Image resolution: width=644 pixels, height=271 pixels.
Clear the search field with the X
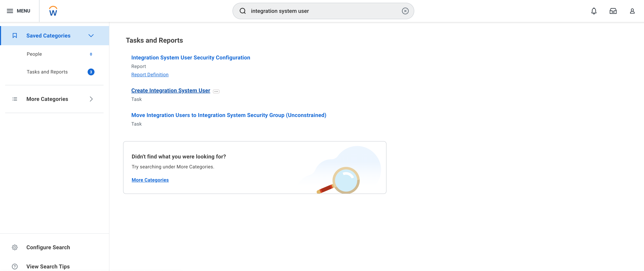point(405,11)
